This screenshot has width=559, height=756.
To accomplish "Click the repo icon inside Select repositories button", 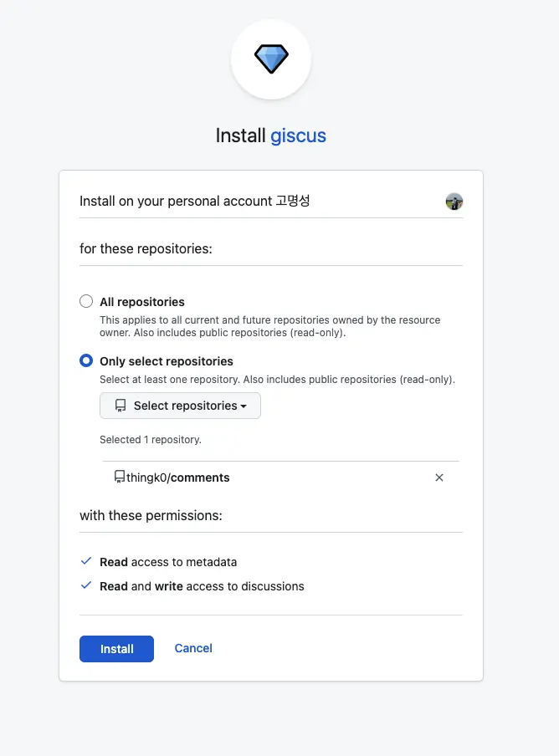I will [121, 406].
